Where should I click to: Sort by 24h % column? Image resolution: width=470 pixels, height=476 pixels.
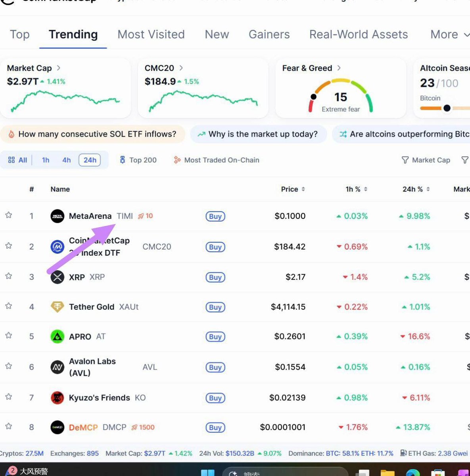pos(416,189)
